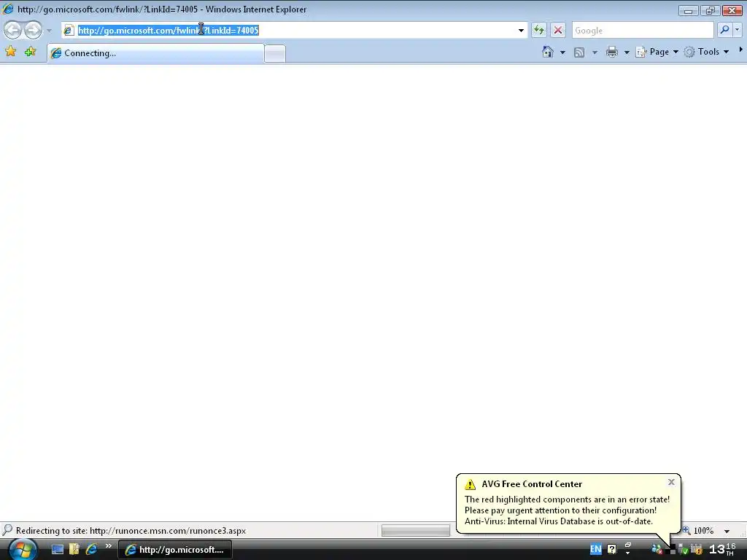Expand the Feeds dropdown arrow
Image resolution: width=747 pixels, height=560 pixels.
click(595, 52)
